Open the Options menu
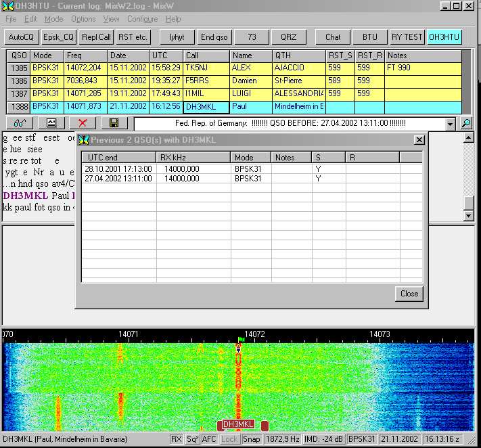This screenshot has height=448, width=481. [x=83, y=19]
